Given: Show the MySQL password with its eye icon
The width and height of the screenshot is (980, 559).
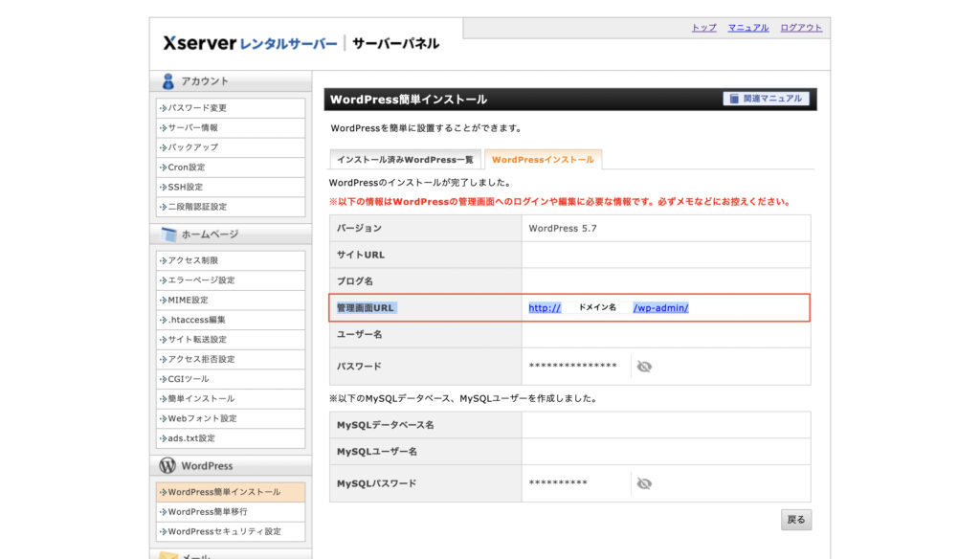Looking at the screenshot, I should (x=644, y=483).
